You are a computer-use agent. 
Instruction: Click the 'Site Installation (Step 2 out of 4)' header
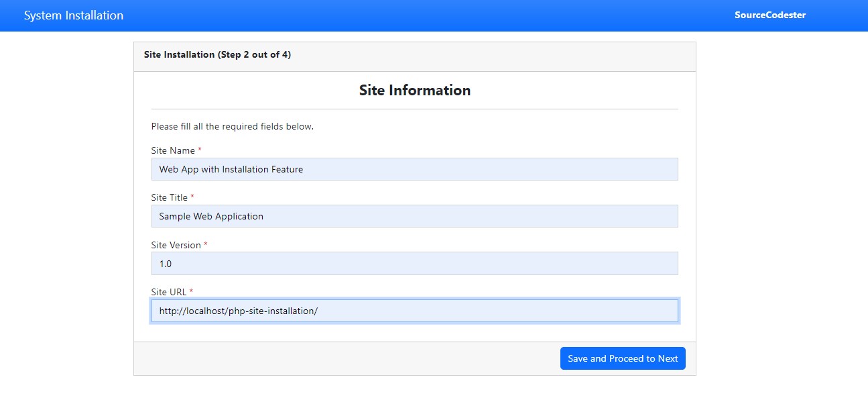point(217,54)
